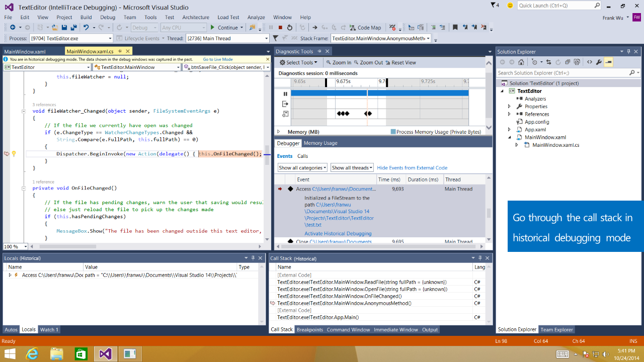The image size is (644, 362).
Task: Open the Show all categories dropdown
Action: point(302,168)
